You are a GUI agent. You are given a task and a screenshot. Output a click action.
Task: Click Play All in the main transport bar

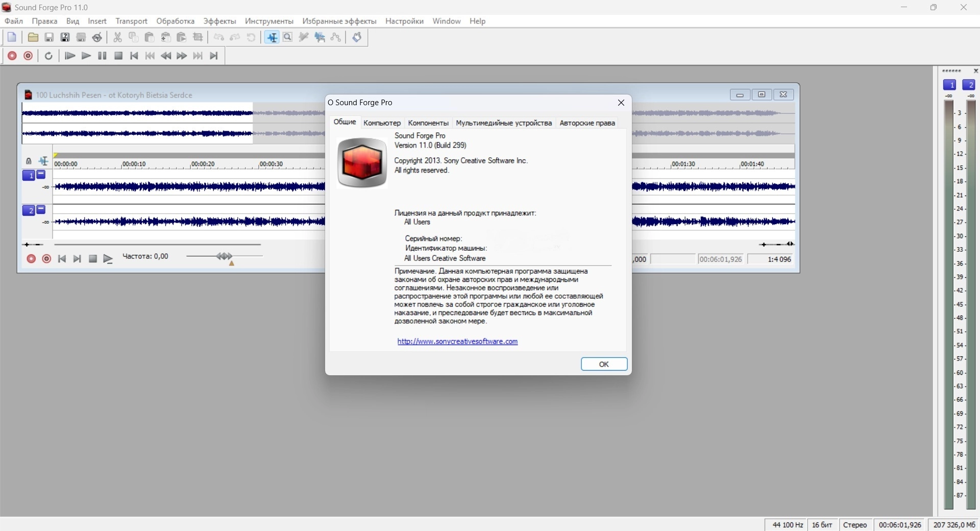coord(70,56)
